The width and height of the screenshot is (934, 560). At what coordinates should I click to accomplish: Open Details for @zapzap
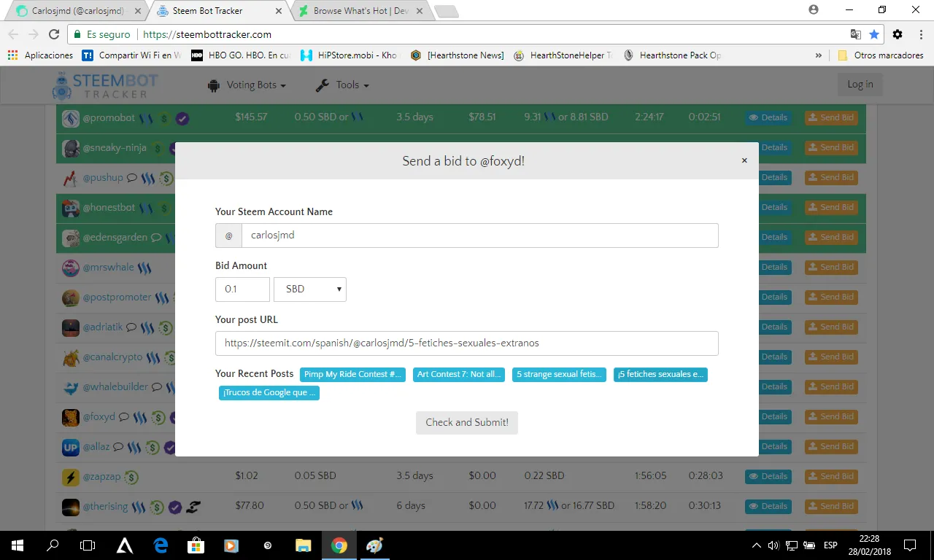768,476
